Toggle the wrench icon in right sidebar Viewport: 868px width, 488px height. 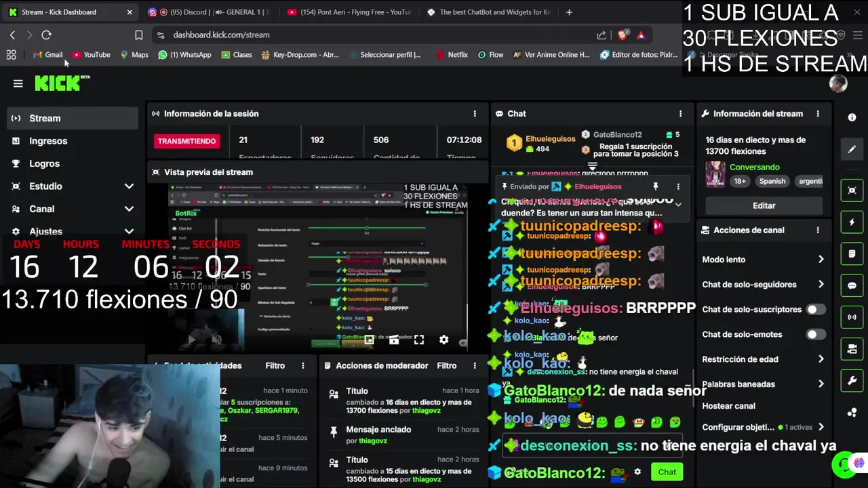tap(852, 381)
